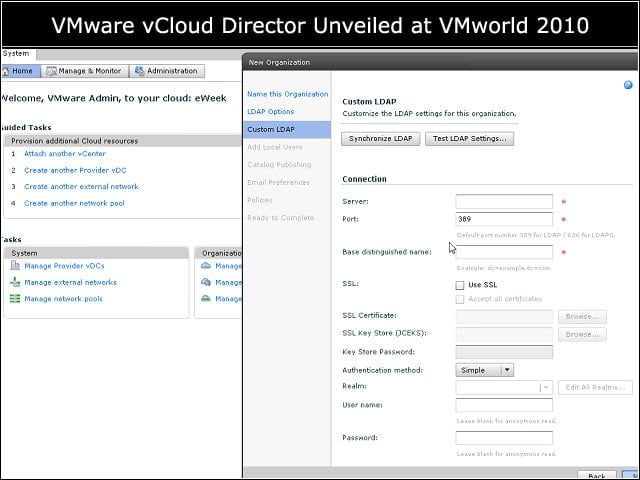Open Create another Provider vDC link
The image size is (640, 480).
(75, 170)
